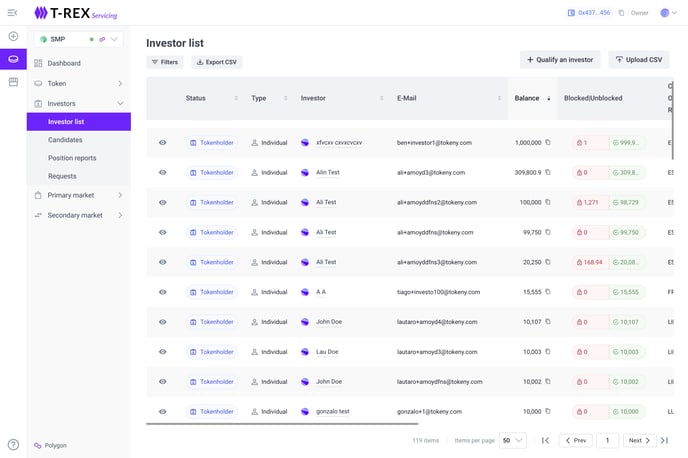
Task: Click the add (plus circle) sidebar icon
Action: coord(13,36)
